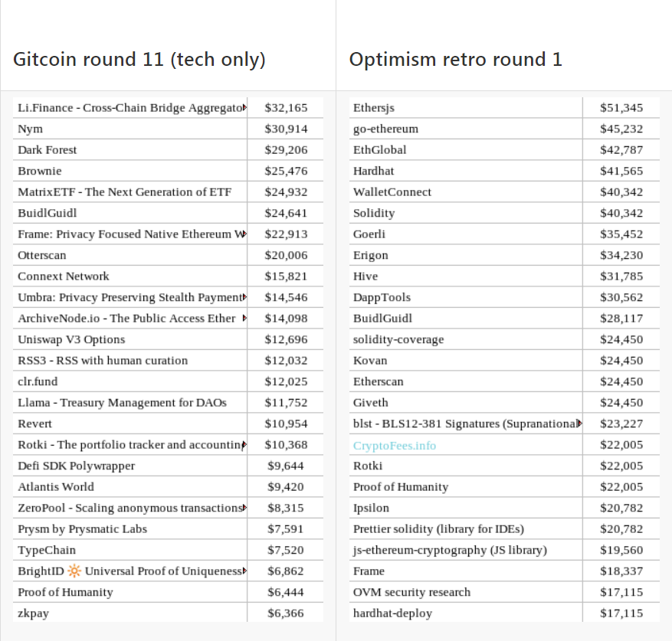Select the WalletConnect cell

466,191
